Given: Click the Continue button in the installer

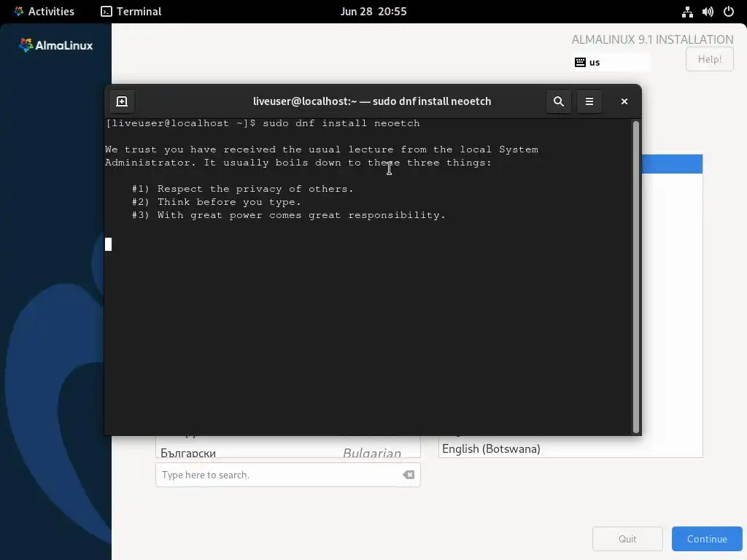Looking at the screenshot, I should [x=707, y=539].
